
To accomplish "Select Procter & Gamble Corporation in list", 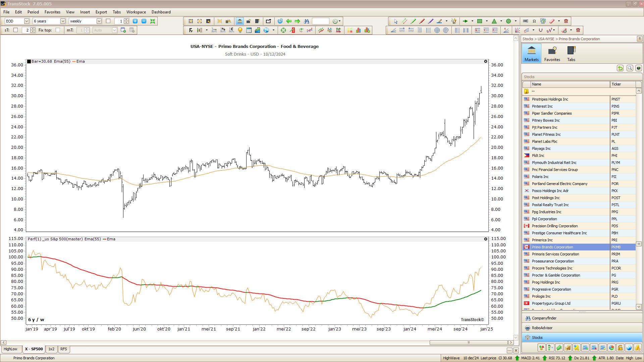I will coord(579,275).
